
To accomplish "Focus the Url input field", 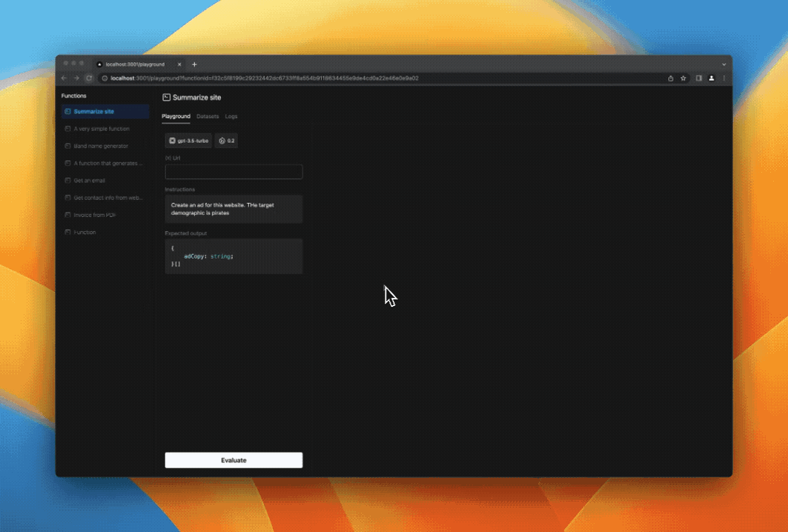I will (234, 172).
